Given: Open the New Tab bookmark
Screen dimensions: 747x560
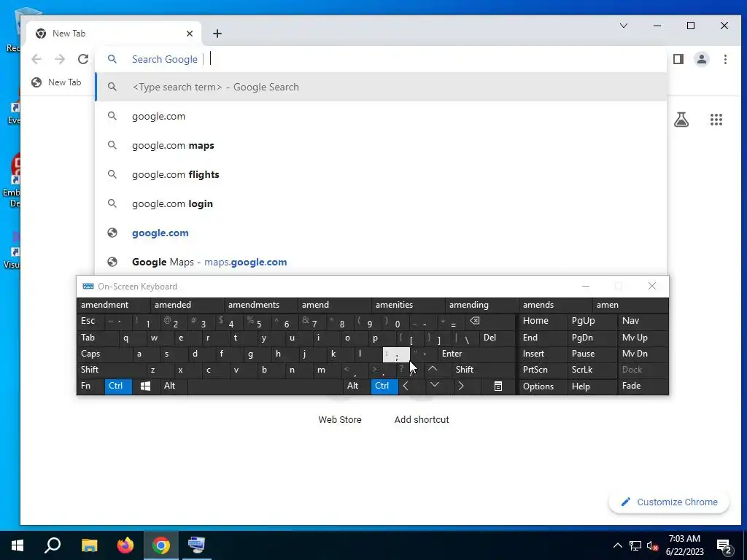Looking at the screenshot, I should (56, 82).
